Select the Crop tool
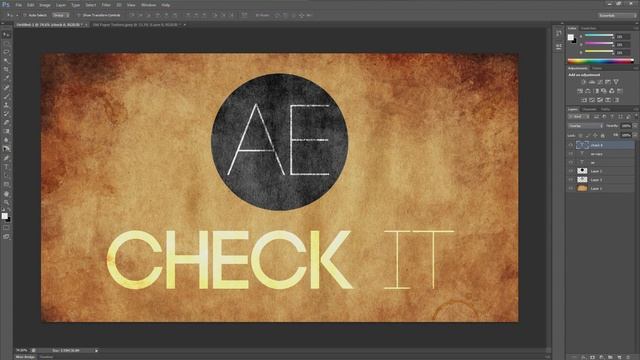 pos(6,70)
